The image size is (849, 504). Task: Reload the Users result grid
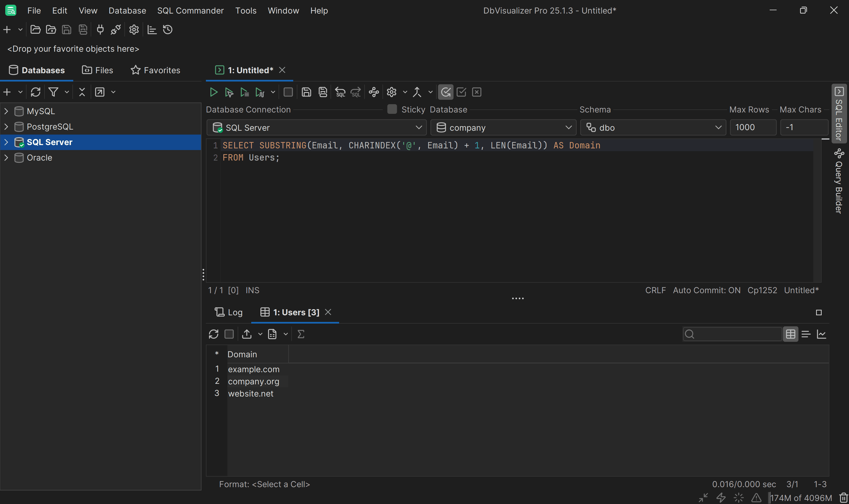pos(214,334)
